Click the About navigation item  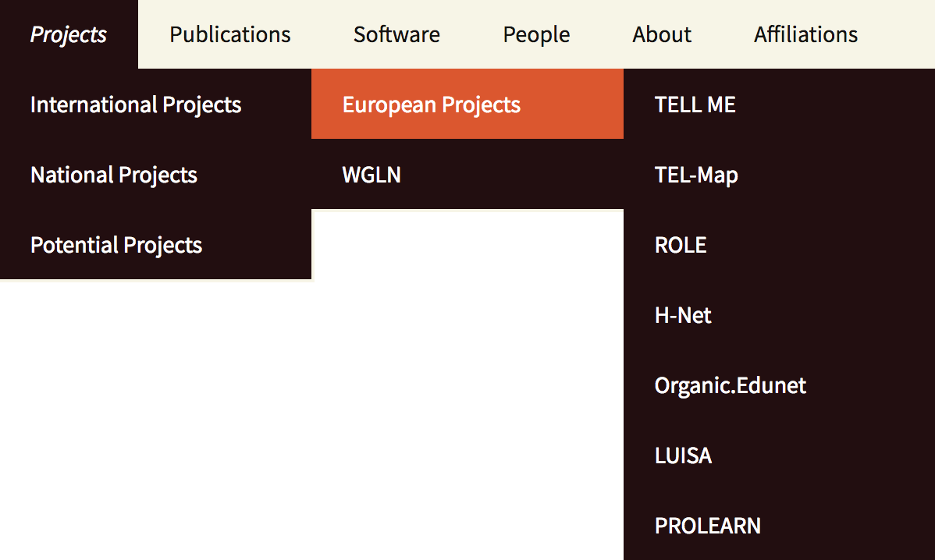662,34
